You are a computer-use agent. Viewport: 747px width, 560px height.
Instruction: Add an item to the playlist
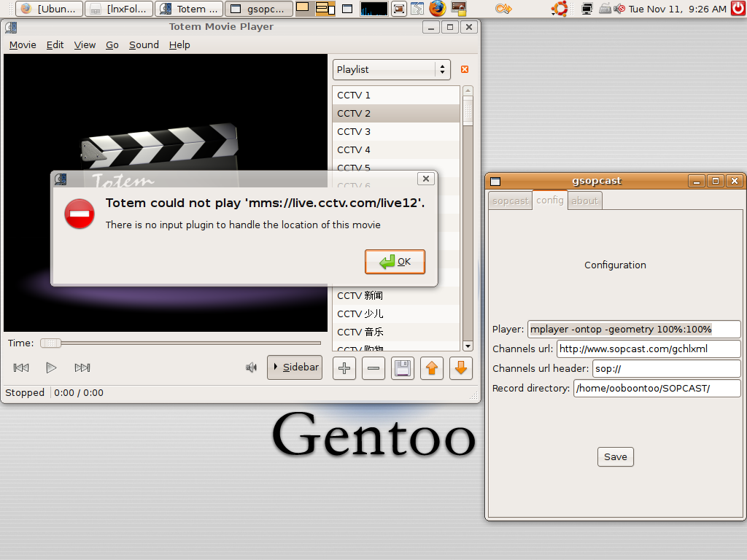344,368
